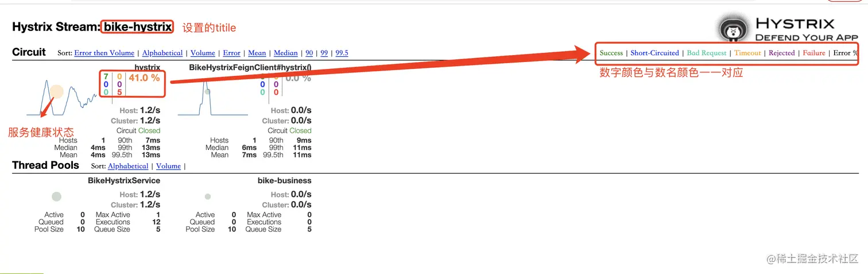The width and height of the screenshot is (868, 274).
Task: Sort circuits by Mean latency
Action: point(257,53)
